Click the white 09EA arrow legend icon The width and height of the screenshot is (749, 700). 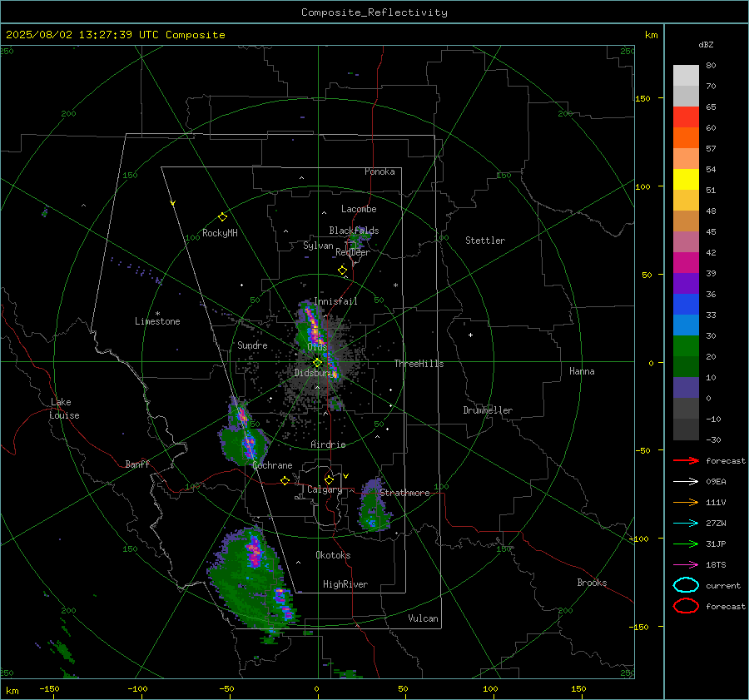686,481
